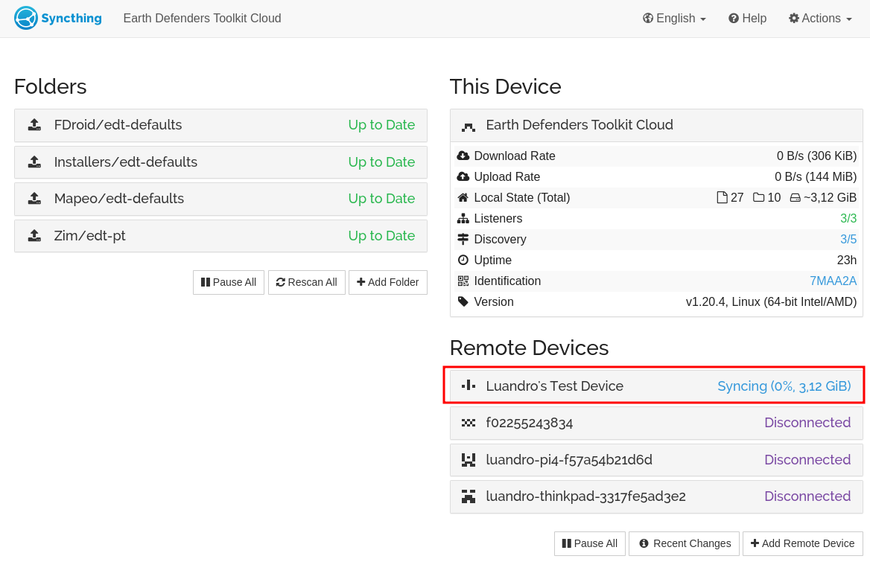Click the identicon for luandro-thinkpad-3317fe5ad3e2
870x588 pixels.
(x=468, y=496)
